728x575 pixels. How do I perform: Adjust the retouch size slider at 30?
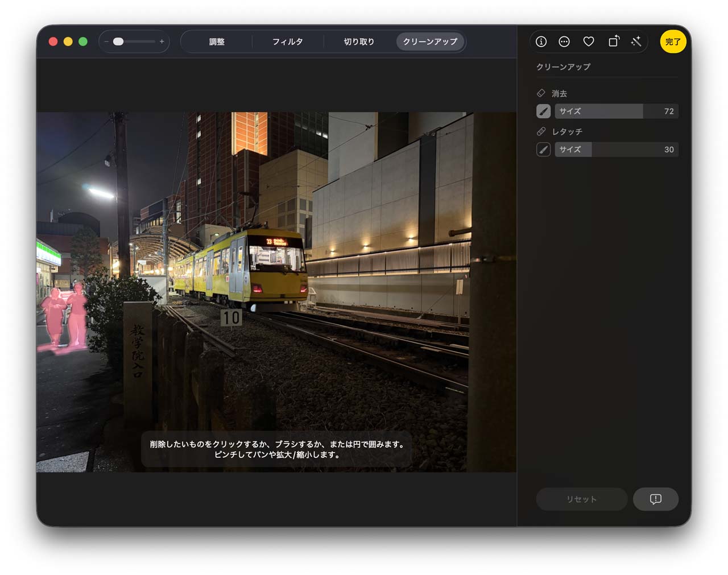(x=616, y=150)
